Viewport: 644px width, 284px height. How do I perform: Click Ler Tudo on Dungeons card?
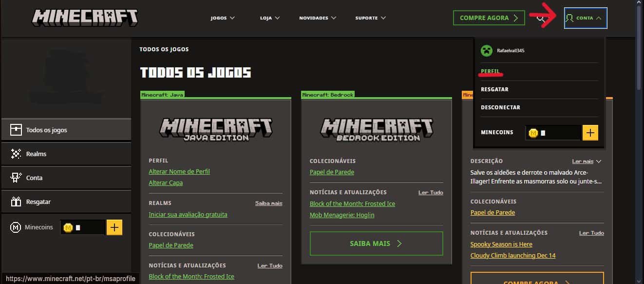click(x=591, y=233)
